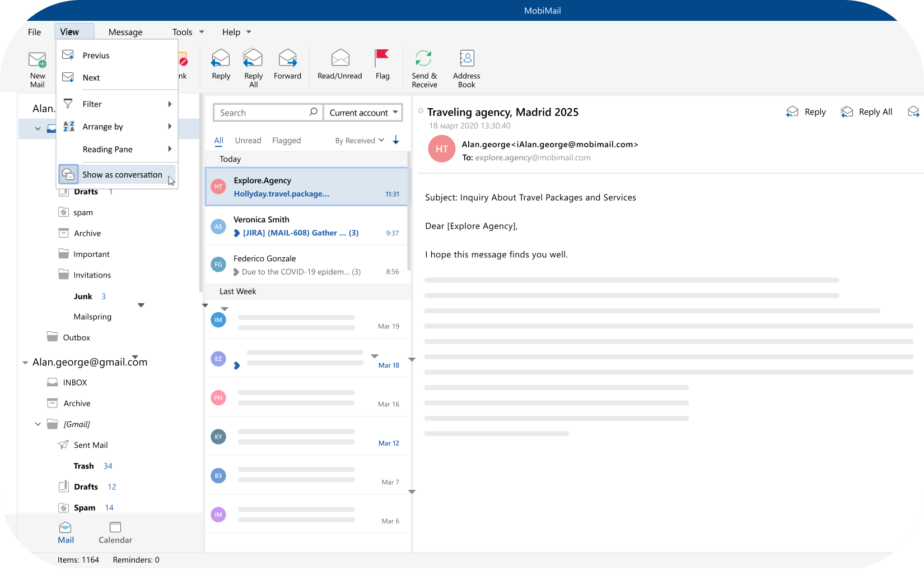Click the Reply envelope icon in toolbar
Screen dimensions: 924x570
tap(221, 58)
